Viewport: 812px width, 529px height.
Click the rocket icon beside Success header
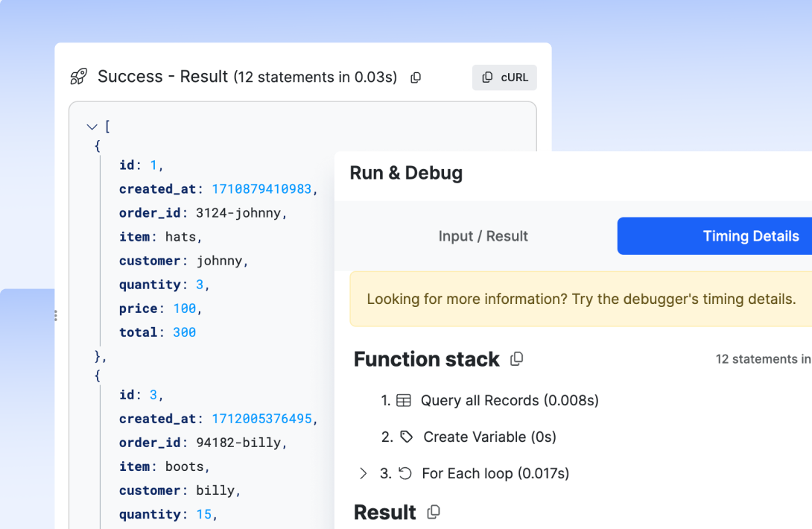pyautogui.click(x=78, y=76)
